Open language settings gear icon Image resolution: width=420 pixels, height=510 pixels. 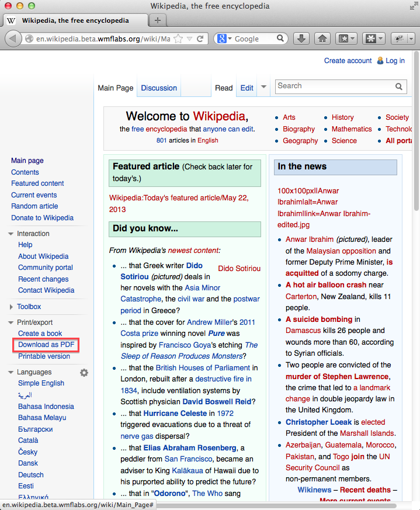point(84,373)
